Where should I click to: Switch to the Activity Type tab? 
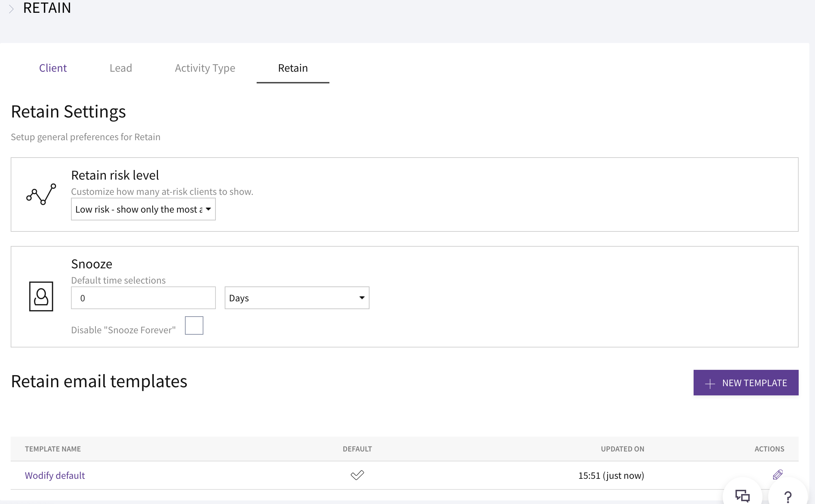[205, 68]
